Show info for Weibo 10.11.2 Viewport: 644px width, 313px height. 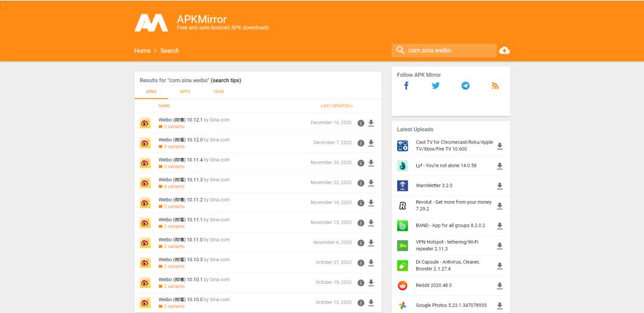[361, 203]
